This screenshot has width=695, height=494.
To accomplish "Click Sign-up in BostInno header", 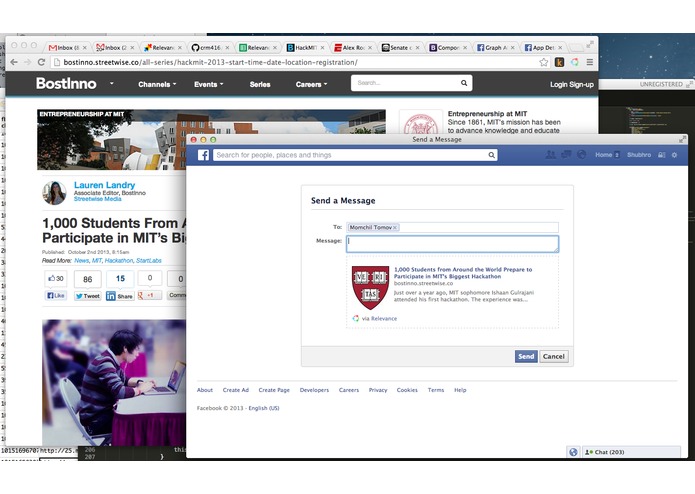I will coord(581,84).
